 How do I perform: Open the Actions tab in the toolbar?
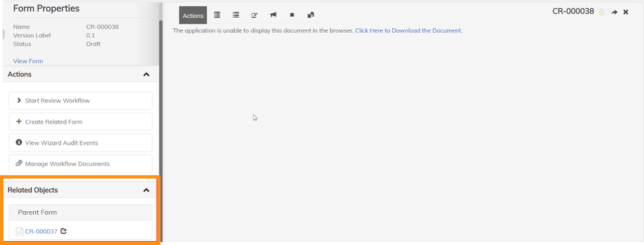193,15
